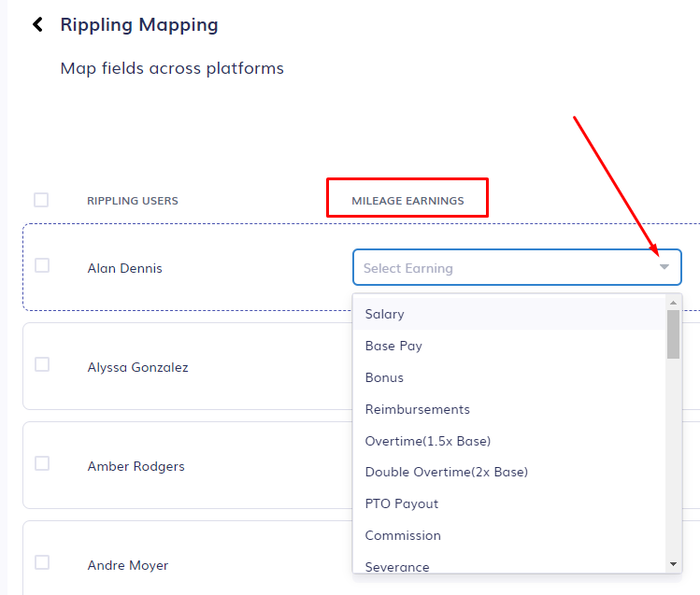Select Commission earning option
The image size is (700, 595).
pyautogui.click(x=403, y=535)
